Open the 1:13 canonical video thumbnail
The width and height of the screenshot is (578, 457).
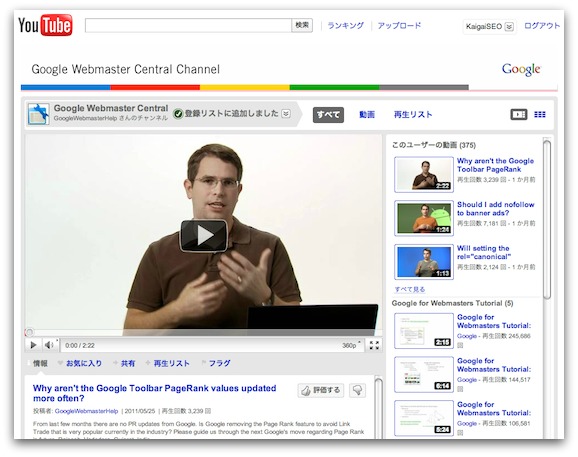pos(424,262)
